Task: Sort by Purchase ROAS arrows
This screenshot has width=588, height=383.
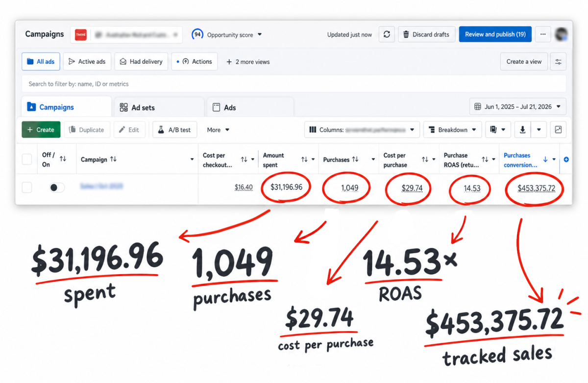Action: coord(485,160)
